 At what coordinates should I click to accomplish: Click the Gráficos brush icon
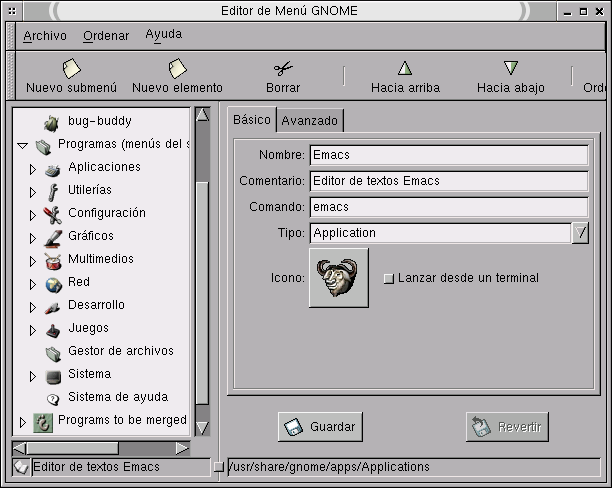coord(53,238)
